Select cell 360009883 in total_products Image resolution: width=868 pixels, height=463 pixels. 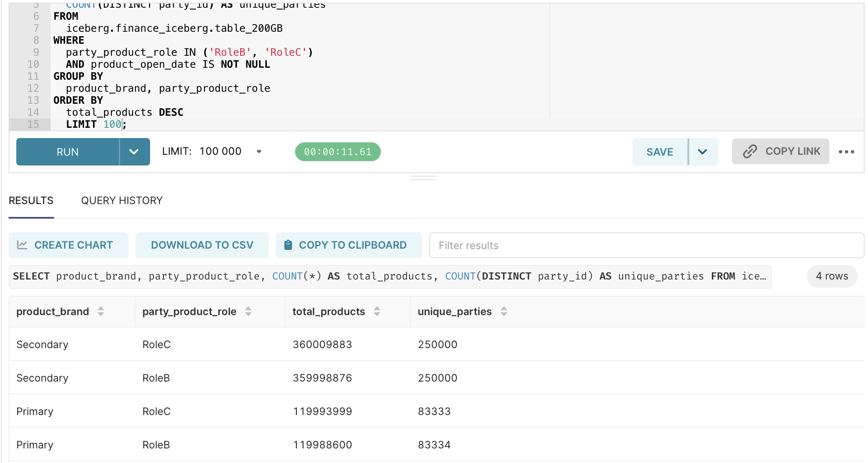click(x=322, y=345)
